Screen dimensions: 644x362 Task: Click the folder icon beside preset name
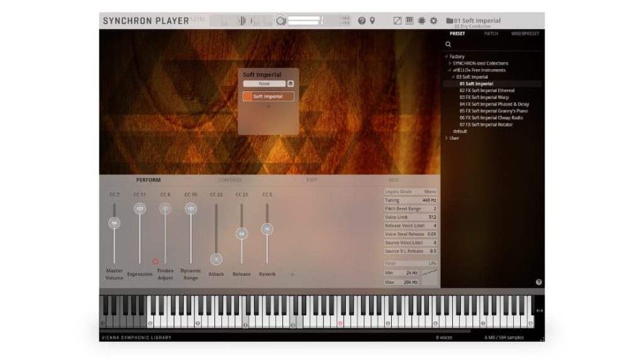pyautogui.click(x=450, y=21)
